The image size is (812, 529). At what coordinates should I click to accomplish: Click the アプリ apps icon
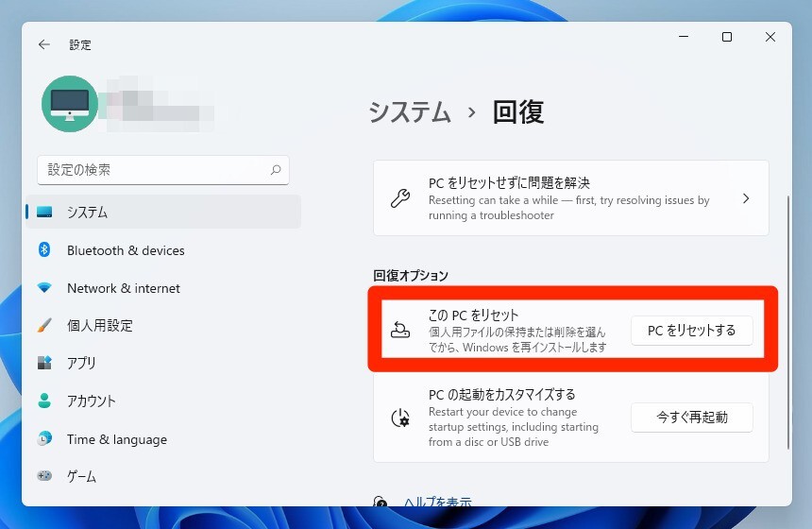44,363
